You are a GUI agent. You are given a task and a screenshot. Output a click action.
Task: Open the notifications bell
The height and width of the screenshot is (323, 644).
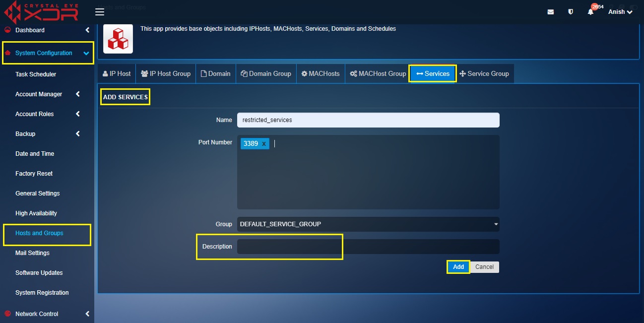point(590,12)
